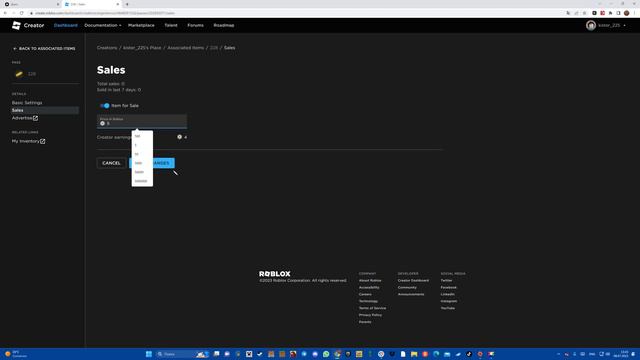The height and width of the screenshot is (360, 640).
Task: Click the pass thumbnail icon in sidebar
Action: point(19,74)
